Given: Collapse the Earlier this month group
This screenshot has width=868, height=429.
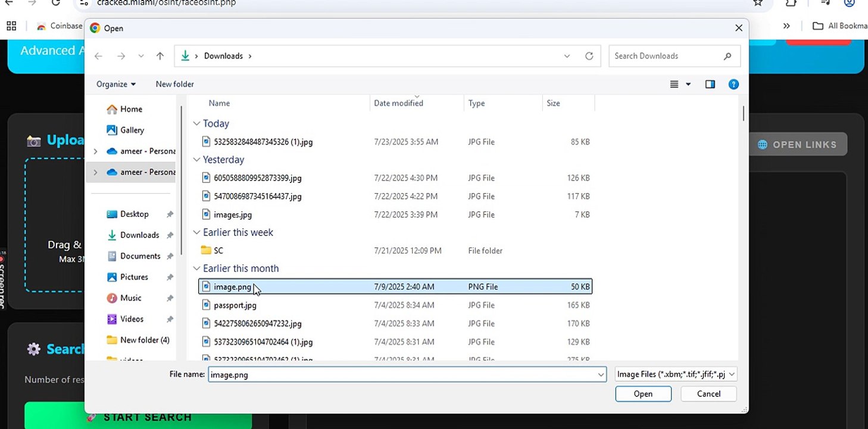Looking at the screenshot, I should coord(196,269).
